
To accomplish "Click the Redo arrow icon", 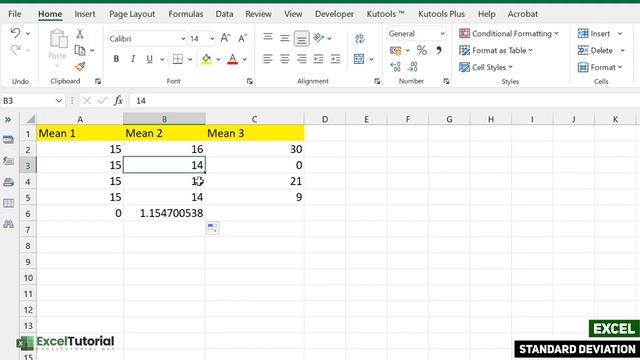I will click(16, 50).
